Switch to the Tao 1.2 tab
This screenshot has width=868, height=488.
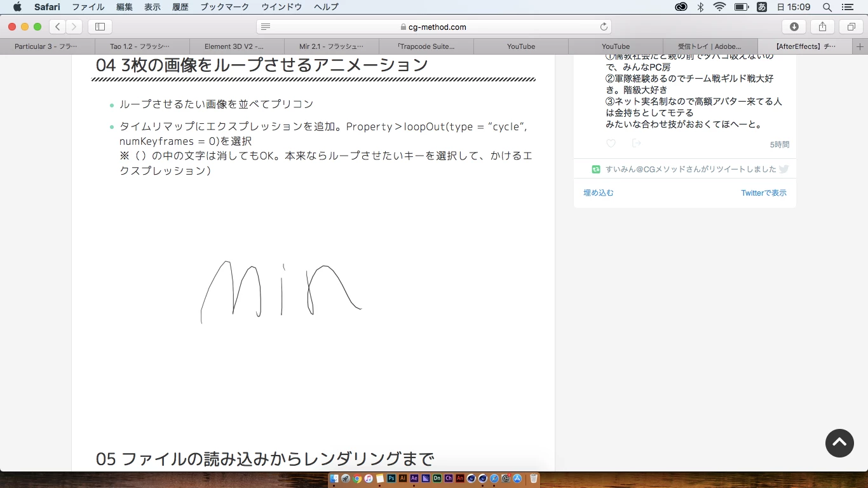click(x=142, y=46)
